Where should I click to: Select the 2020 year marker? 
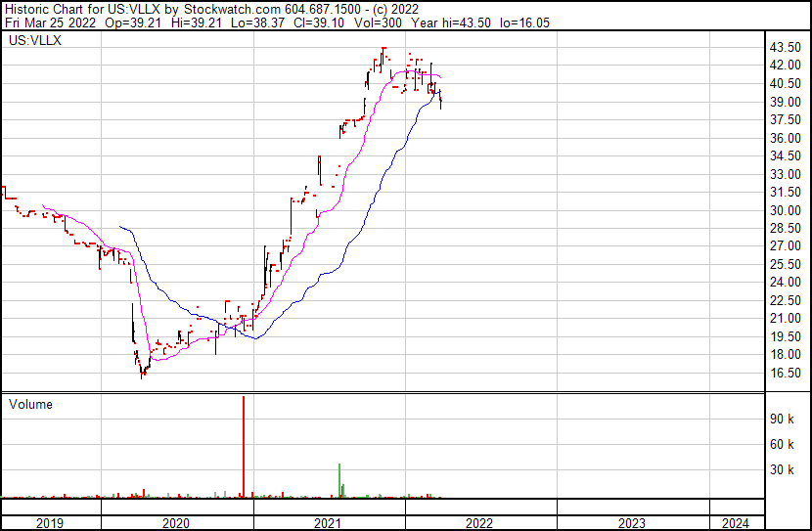(177, 523)
